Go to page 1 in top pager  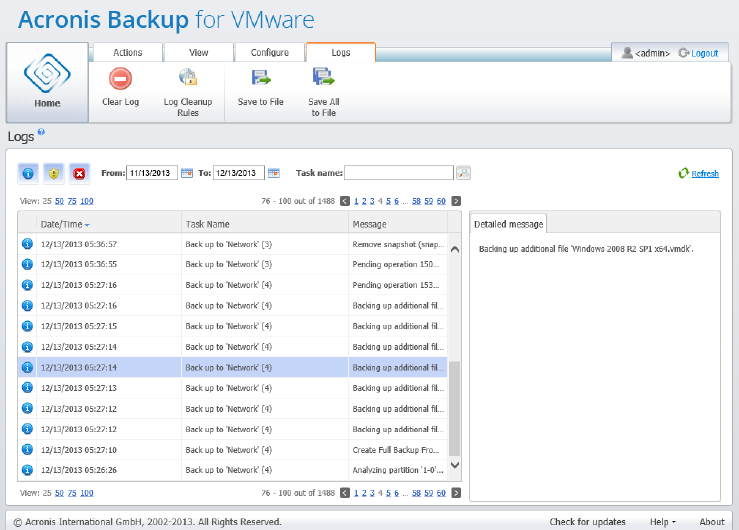pos(356,201)
